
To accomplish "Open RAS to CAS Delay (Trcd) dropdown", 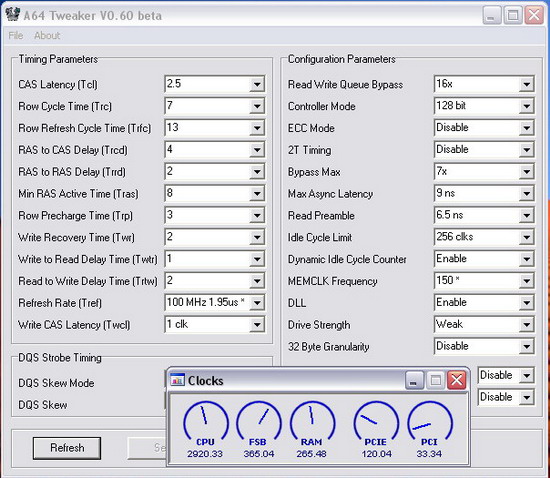I will pos(257,150).
